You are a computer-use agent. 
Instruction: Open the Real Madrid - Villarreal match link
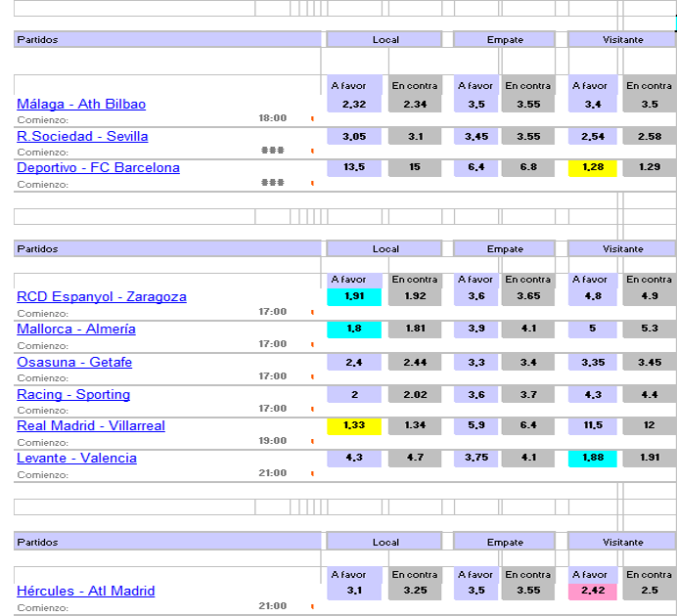[91, 425]
